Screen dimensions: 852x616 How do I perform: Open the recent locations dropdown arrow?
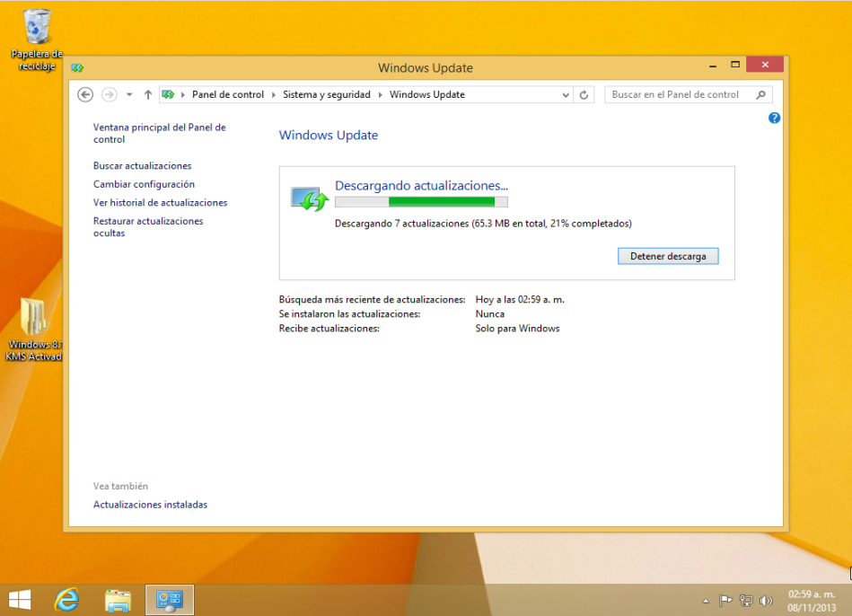point(129,94)
